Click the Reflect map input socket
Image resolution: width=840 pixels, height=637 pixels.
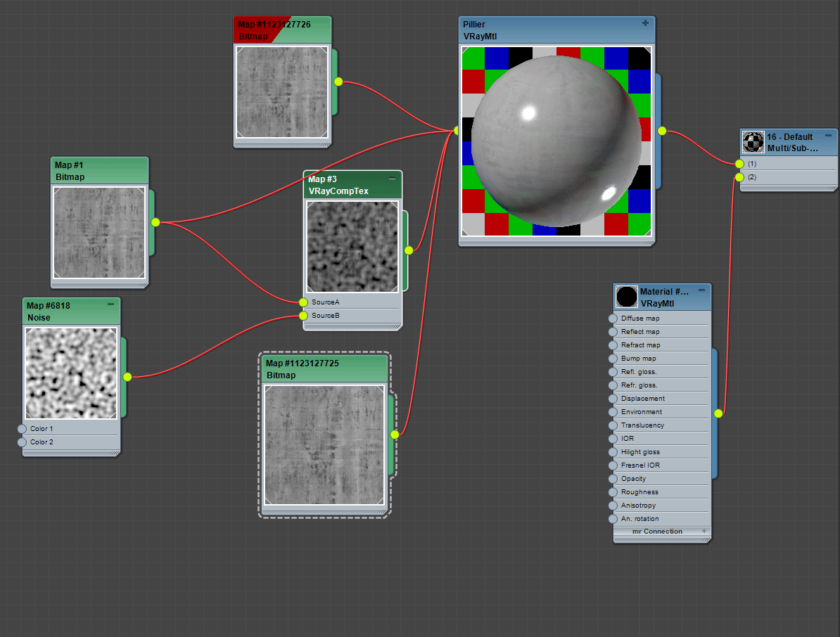pos(613,332)
